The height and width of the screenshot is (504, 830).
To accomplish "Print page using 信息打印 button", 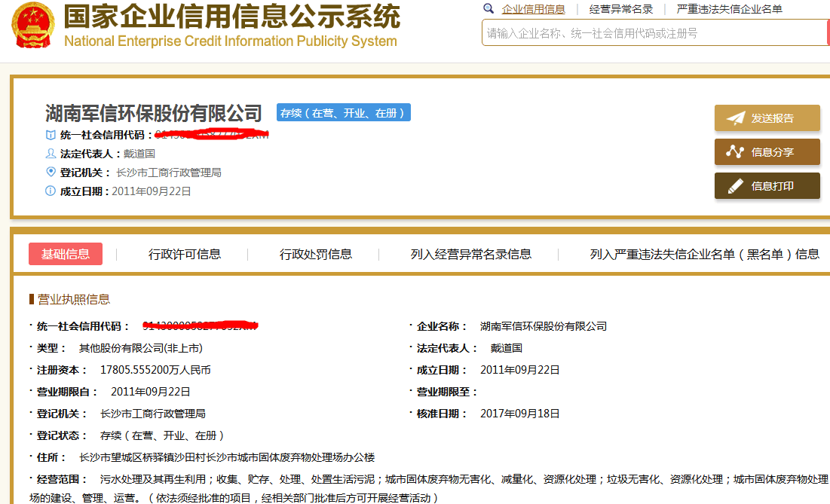I will [767, 185].
